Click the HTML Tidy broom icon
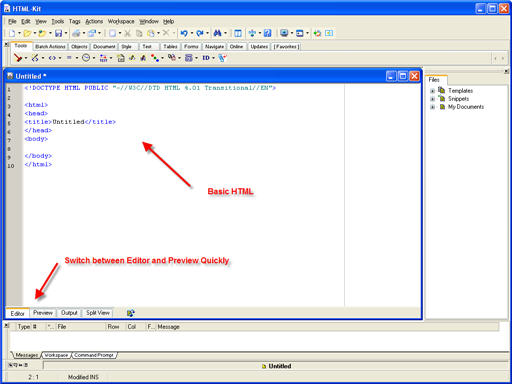Image resolution: width=512 pixels, height=384 pixels. 18,58
